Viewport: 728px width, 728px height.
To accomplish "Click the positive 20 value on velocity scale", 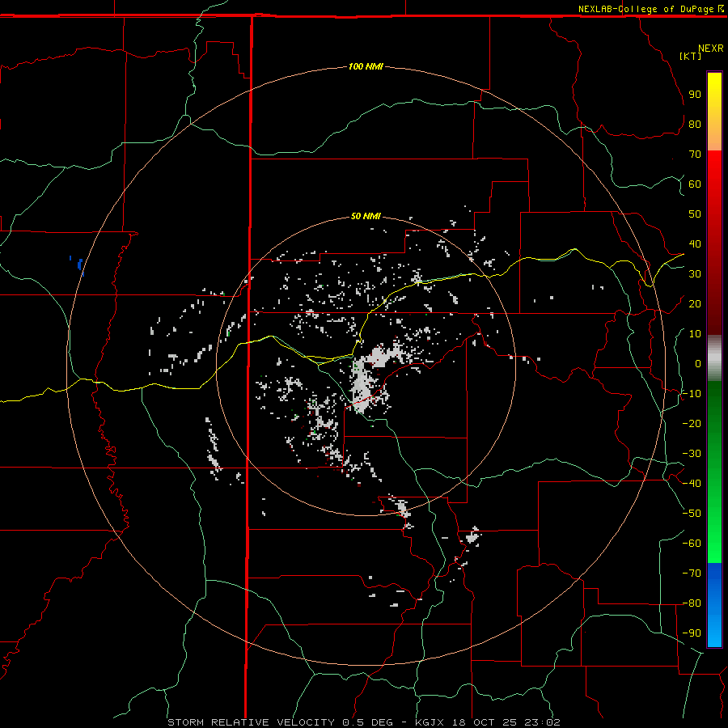I will point(695,303).
